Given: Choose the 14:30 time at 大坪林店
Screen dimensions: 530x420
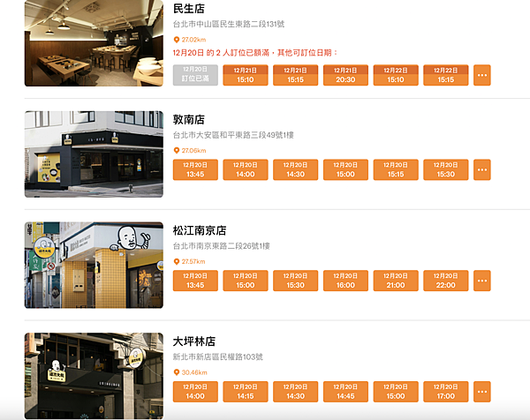Looking at the screenshot, I should [x=295, y=392].
